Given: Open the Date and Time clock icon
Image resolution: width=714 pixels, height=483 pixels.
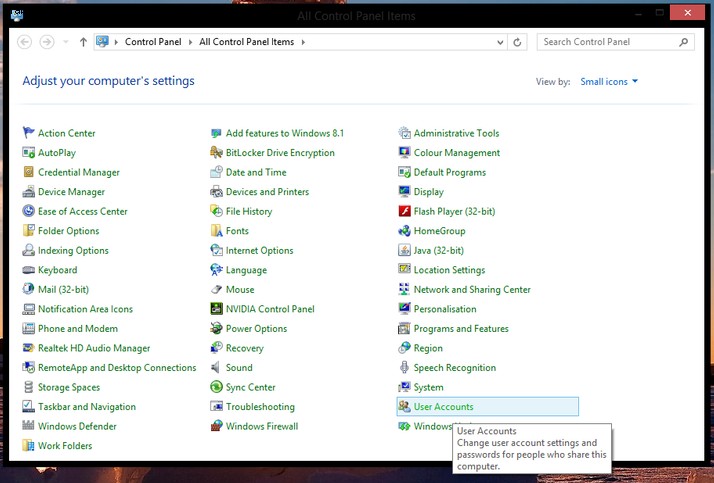Looking at the screenshot, I should pos(216,172).
